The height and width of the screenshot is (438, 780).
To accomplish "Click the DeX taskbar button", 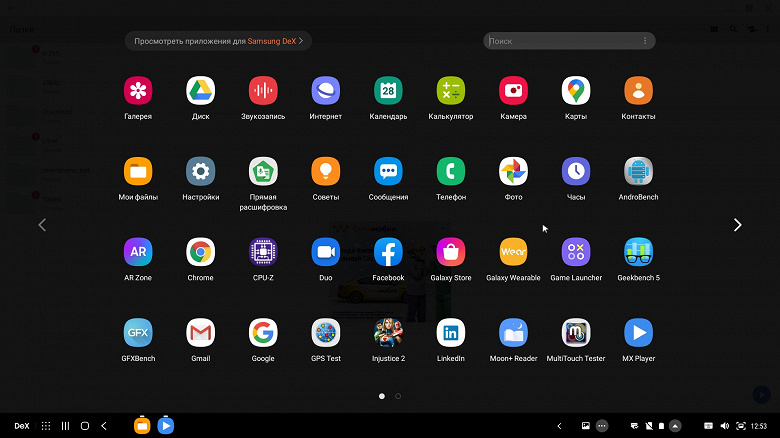I will [22, 426].
